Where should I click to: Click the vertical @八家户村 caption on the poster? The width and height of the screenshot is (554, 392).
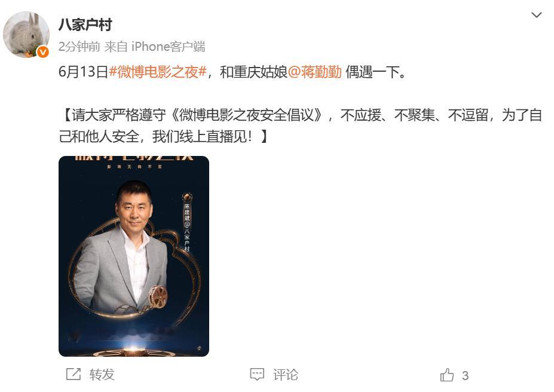[187, 237]
